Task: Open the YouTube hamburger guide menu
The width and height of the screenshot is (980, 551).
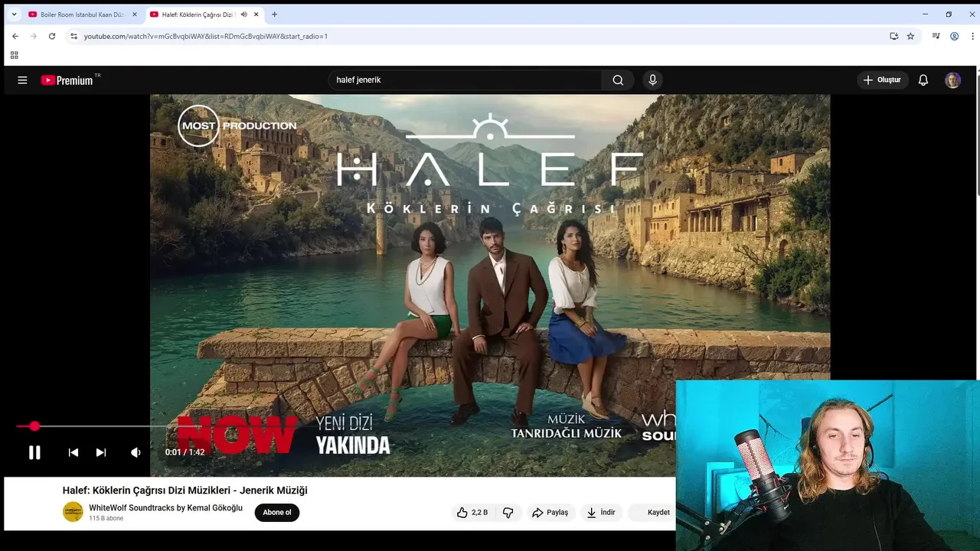Action: coord(22,80)
